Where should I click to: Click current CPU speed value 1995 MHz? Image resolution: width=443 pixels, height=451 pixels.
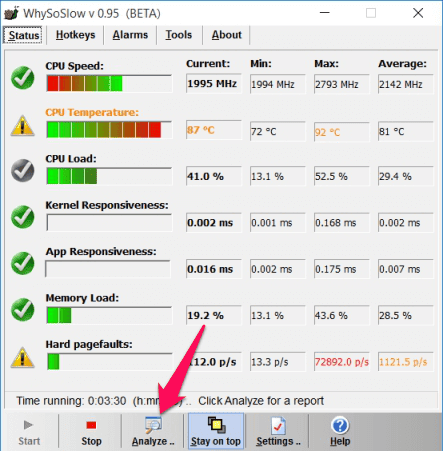(x=213, y=83)
